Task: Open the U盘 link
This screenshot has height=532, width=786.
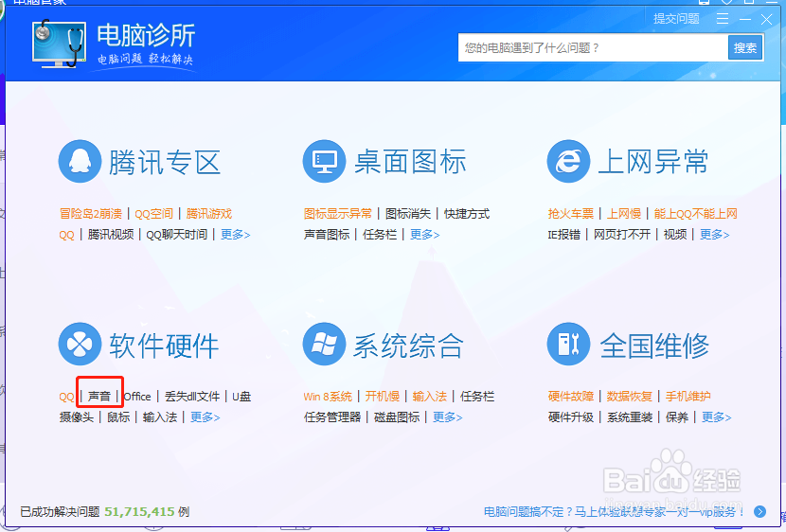Action: pyautogui.click(x=241, y=397)
